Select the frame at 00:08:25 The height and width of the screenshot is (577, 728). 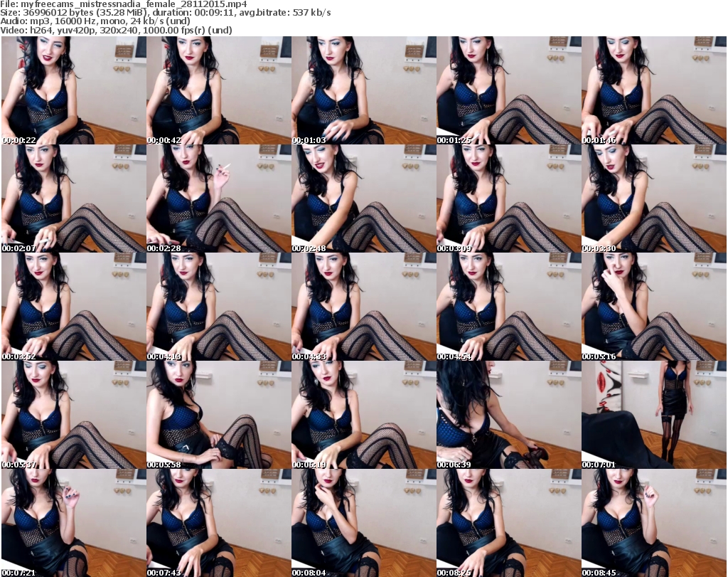(509, 523)
